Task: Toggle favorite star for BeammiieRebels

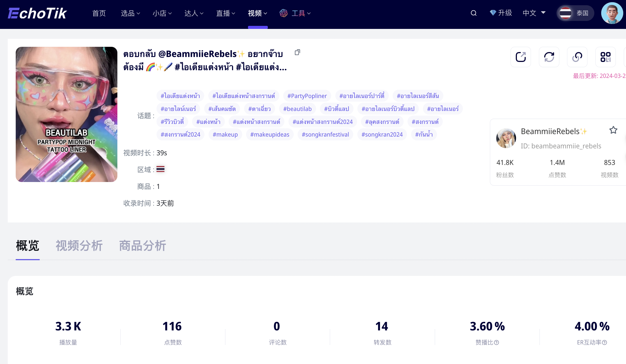Action: (613, 130)
